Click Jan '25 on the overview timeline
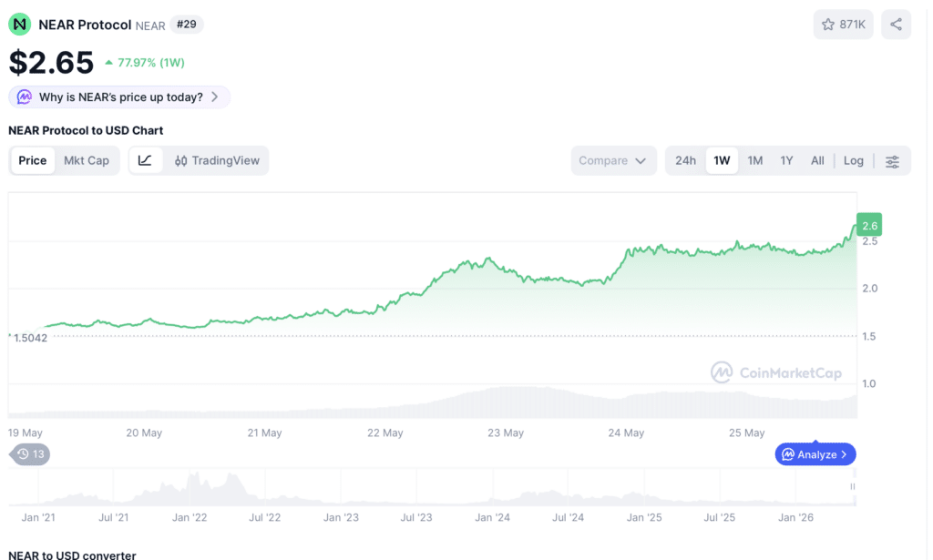Viewport: 933px width, 560px height. click(644, 517)
